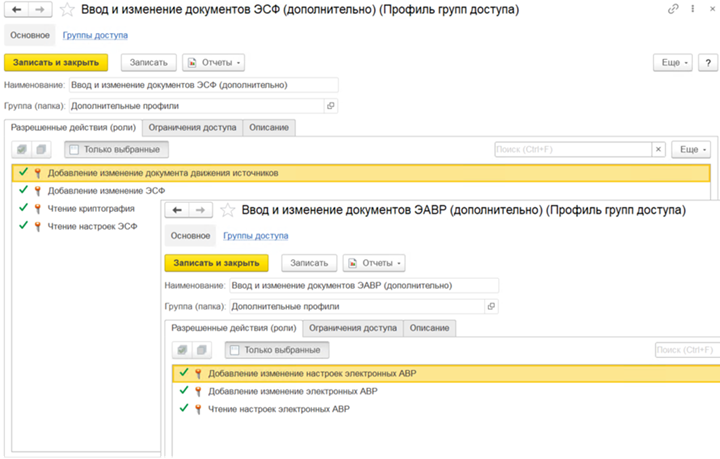Go forward arrow in ЭАВР window
Screen dimensions: 720x459
(x=201, y=210)
